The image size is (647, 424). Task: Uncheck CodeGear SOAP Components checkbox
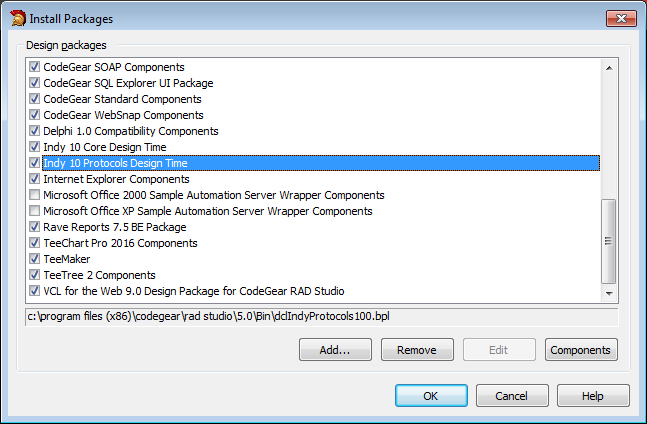[35, 66]
